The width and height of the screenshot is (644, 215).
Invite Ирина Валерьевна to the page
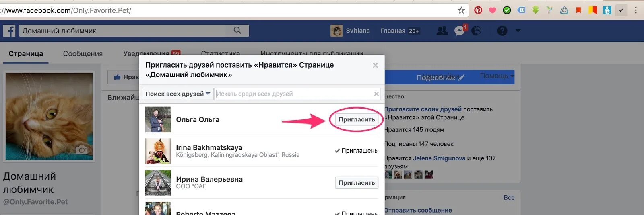pyautogui.click(x=357, y=183)
